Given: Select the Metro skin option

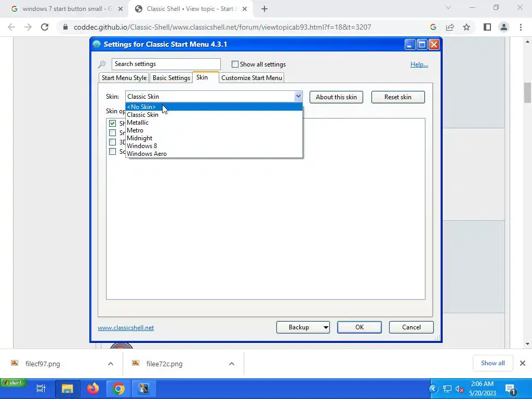Looking at the screenshot, I should pyautogui.click(x=214, y=130).
